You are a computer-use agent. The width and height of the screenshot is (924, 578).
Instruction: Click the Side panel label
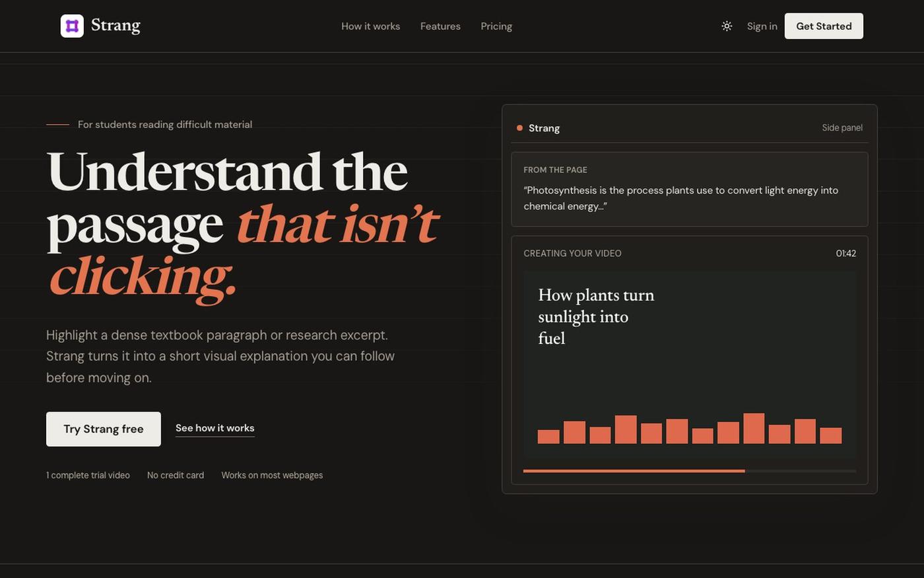pyautogui.click(x=842, y=127)
